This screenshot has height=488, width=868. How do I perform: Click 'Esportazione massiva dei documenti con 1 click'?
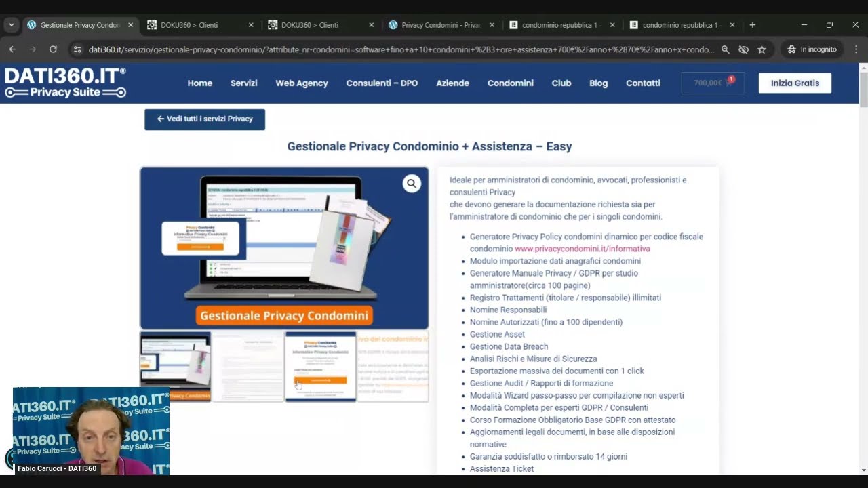[557, 371]
